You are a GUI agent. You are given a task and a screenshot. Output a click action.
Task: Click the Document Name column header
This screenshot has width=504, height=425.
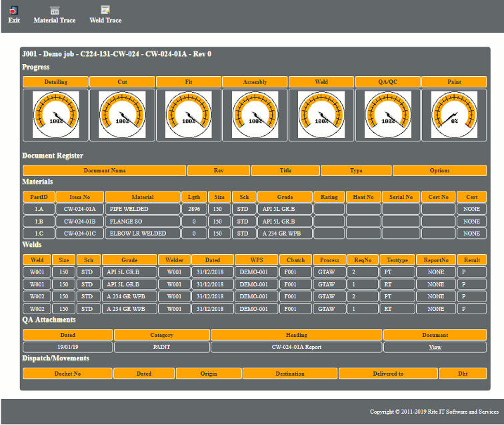[x=105, y=171]
